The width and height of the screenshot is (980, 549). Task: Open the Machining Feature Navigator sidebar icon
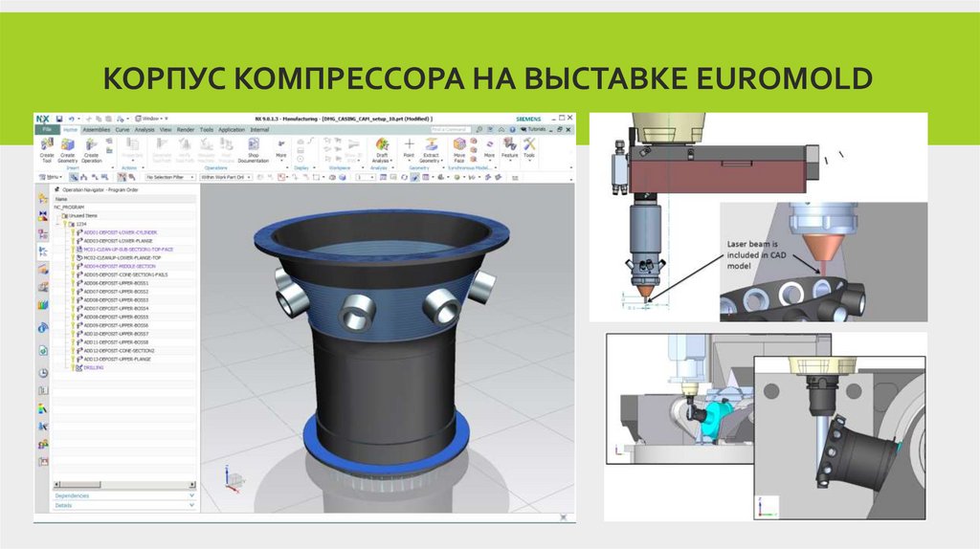(42, 269)
